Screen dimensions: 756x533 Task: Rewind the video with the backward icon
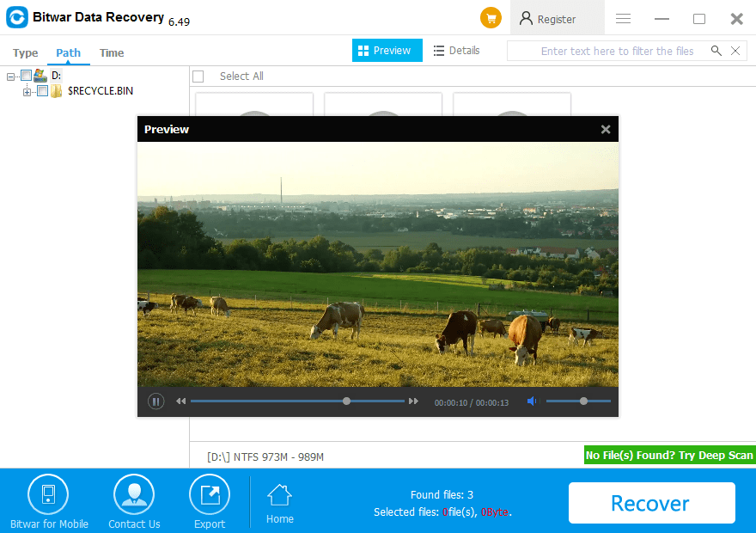(x=180, y=401)
